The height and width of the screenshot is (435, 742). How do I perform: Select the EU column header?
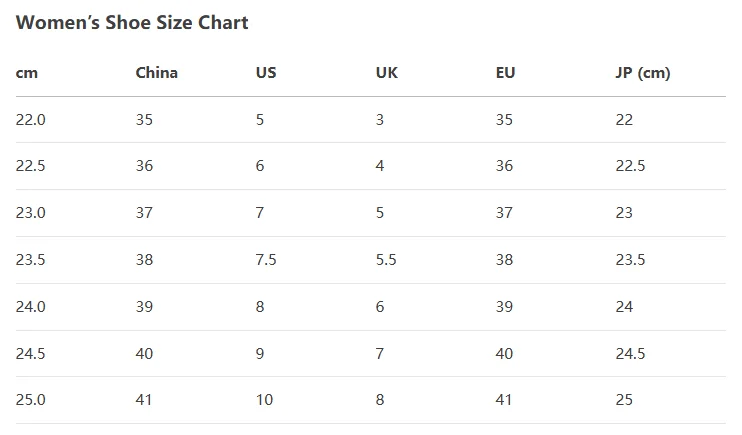pos(505,73)
